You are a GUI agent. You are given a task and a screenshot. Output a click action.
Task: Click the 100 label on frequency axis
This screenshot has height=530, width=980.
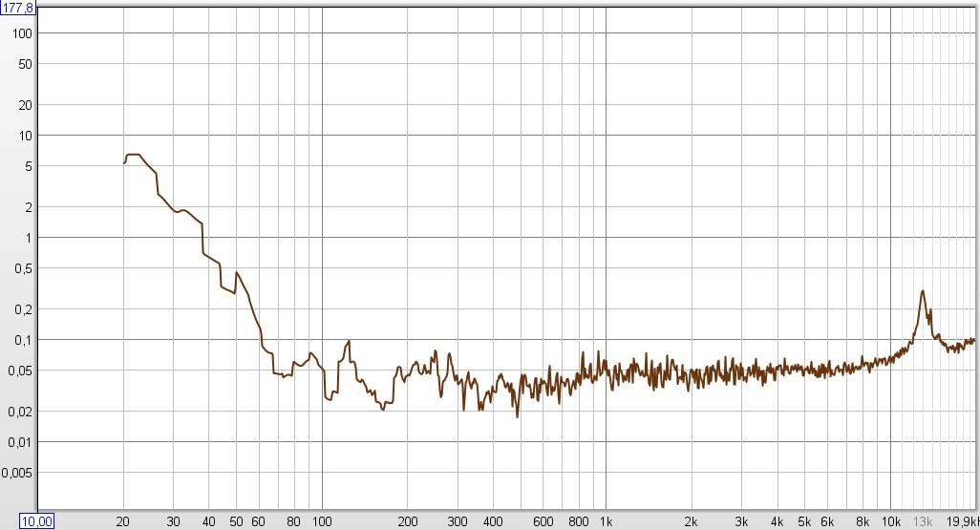[322, 521]
